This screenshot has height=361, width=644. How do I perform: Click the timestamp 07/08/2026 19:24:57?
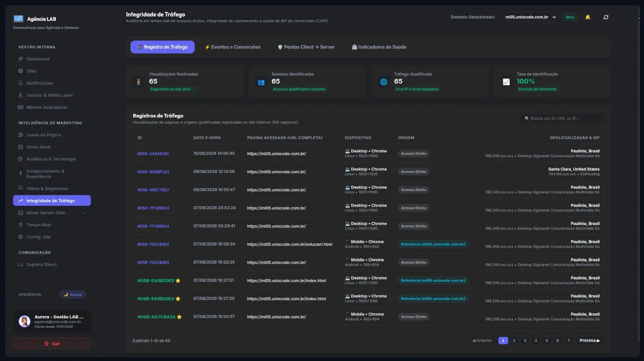pyautogui.click(x=214, y=317)
